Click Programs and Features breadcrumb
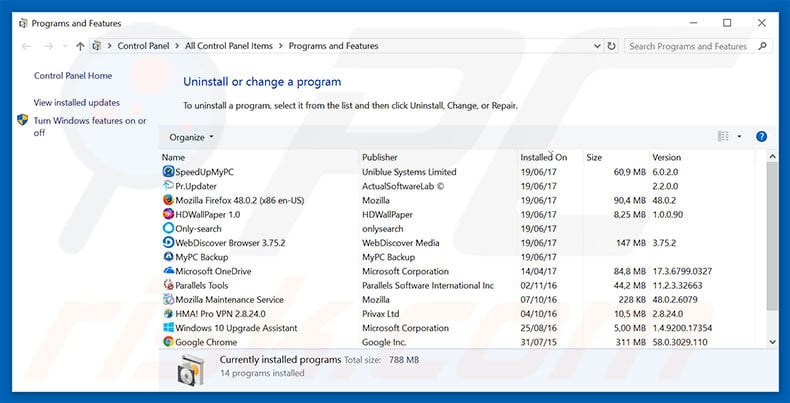Image resolution: width=790 pixels, height=403 pixels. [333, 46]
